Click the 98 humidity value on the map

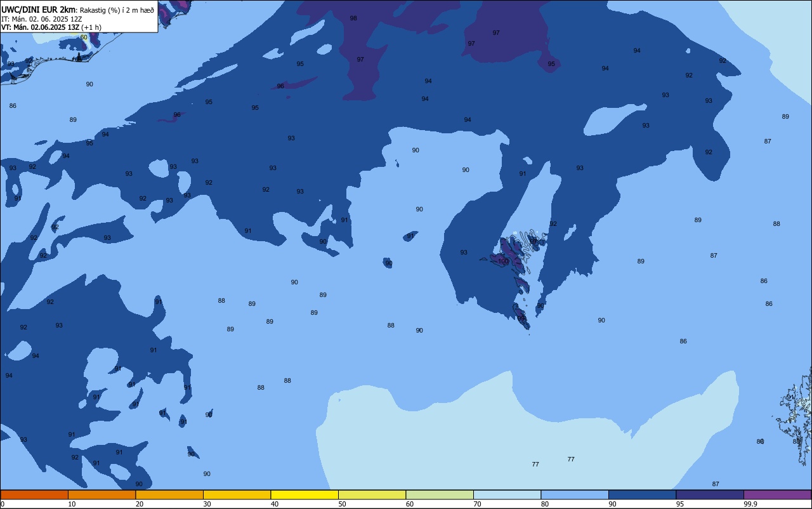(x=353, y=18)
